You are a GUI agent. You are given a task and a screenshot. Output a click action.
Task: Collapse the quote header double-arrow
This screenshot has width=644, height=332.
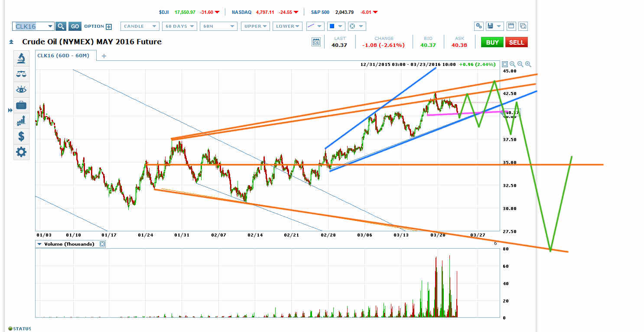click(x=11, y=42)
